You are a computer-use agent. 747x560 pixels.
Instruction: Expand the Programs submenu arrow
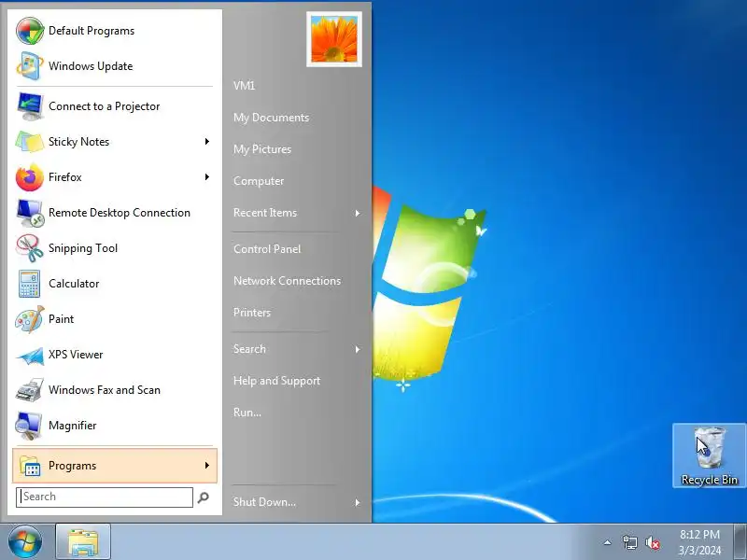click(x=206, y=466)
